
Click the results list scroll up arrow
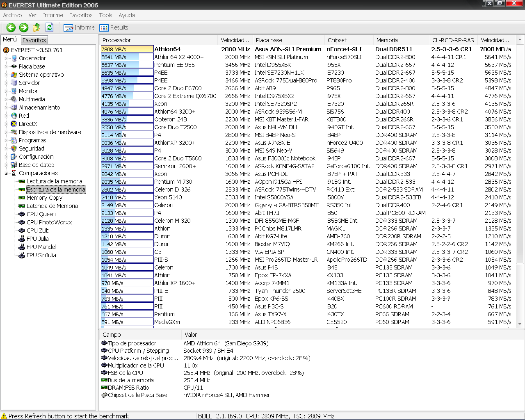pos(520,40)
